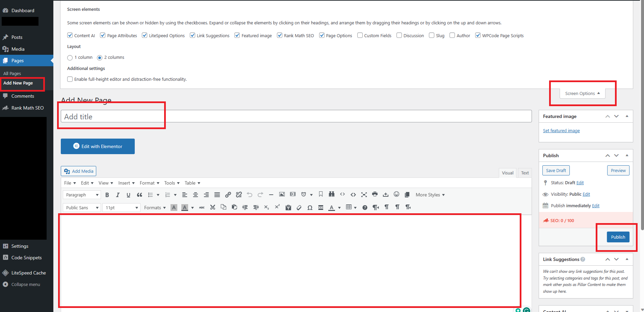Open the Table menu

click(191, 183)
